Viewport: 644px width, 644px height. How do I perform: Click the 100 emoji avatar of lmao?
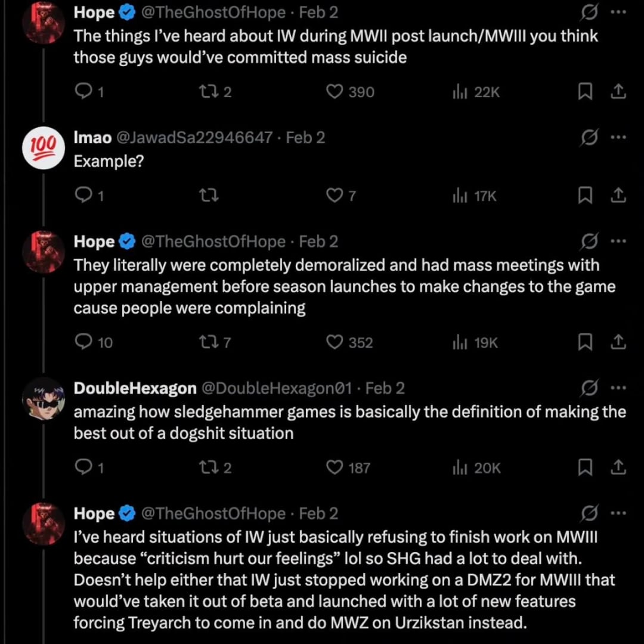[x=43, y=148]
